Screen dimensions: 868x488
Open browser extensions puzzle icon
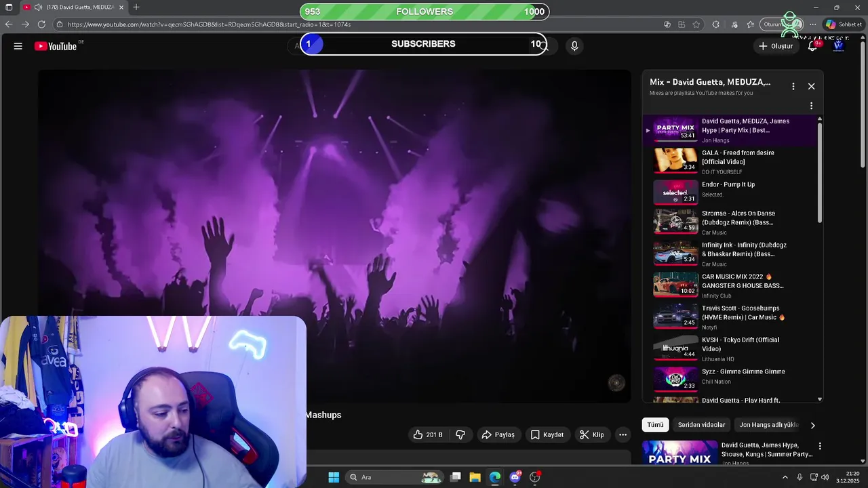(715, 24)
